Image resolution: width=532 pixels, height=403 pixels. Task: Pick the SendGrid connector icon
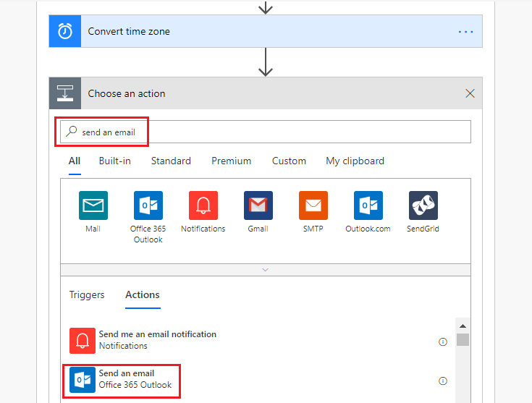[x=423, y=205]
